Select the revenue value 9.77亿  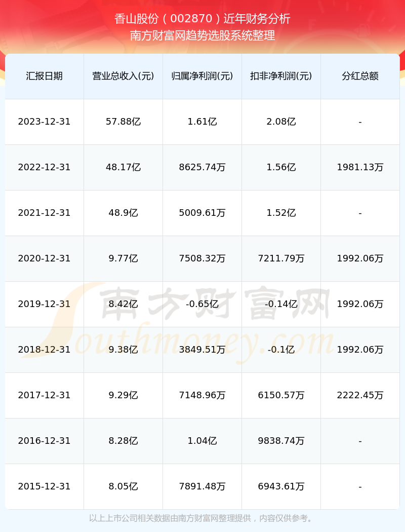124,258
